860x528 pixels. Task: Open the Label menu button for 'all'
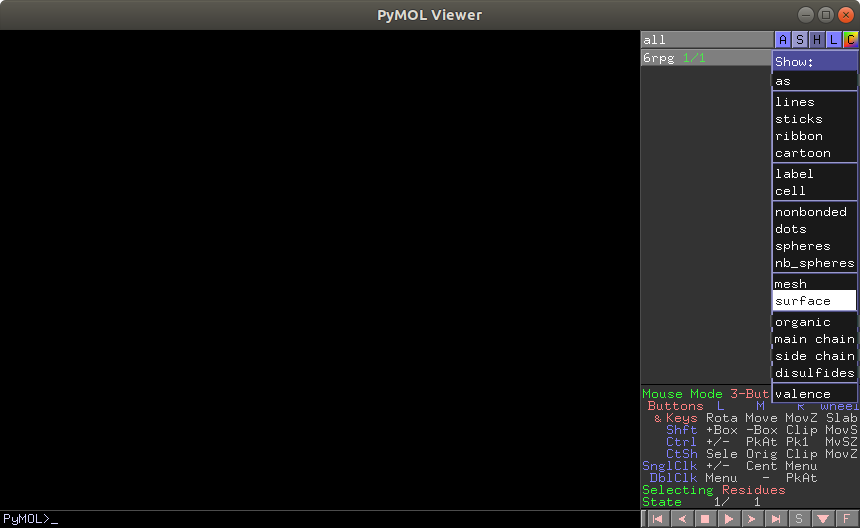pyautogui.click(x=834, y=39)
